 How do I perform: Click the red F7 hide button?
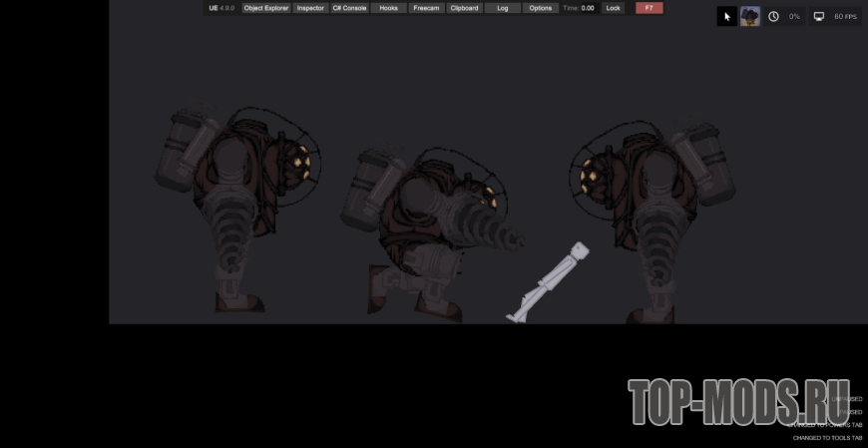point(650,8)
